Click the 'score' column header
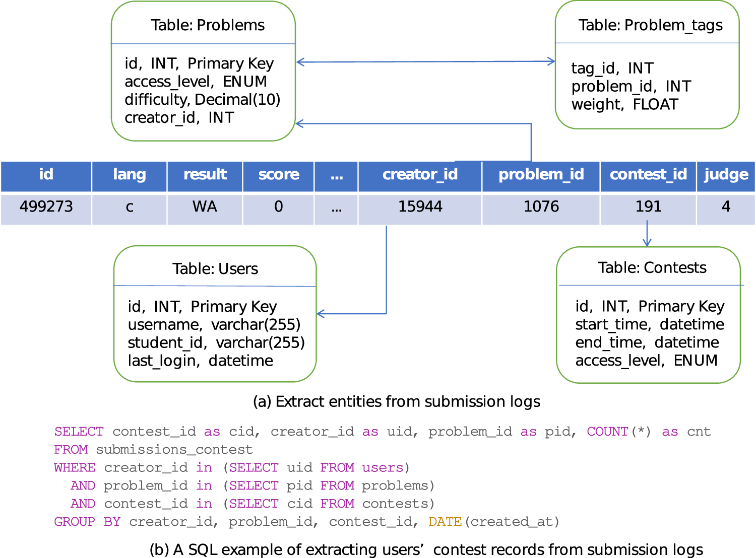This screenshot has height=558, width=756. pyautogui.click(x=279, y=176)
